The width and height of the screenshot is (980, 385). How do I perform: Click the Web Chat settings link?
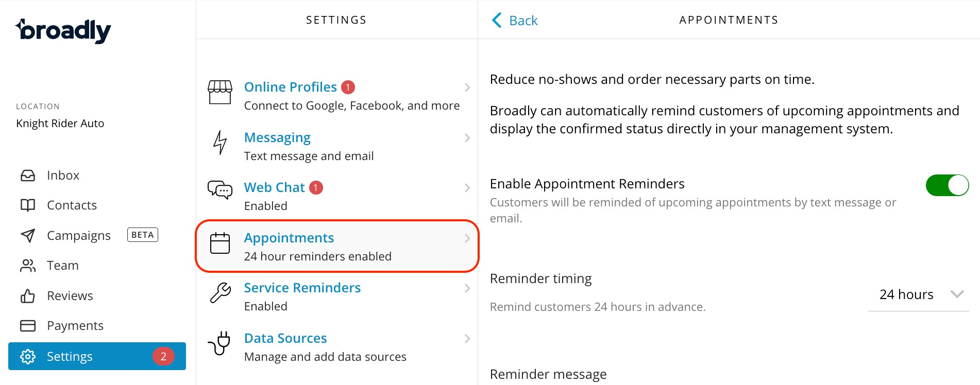(x=274, y=187)
